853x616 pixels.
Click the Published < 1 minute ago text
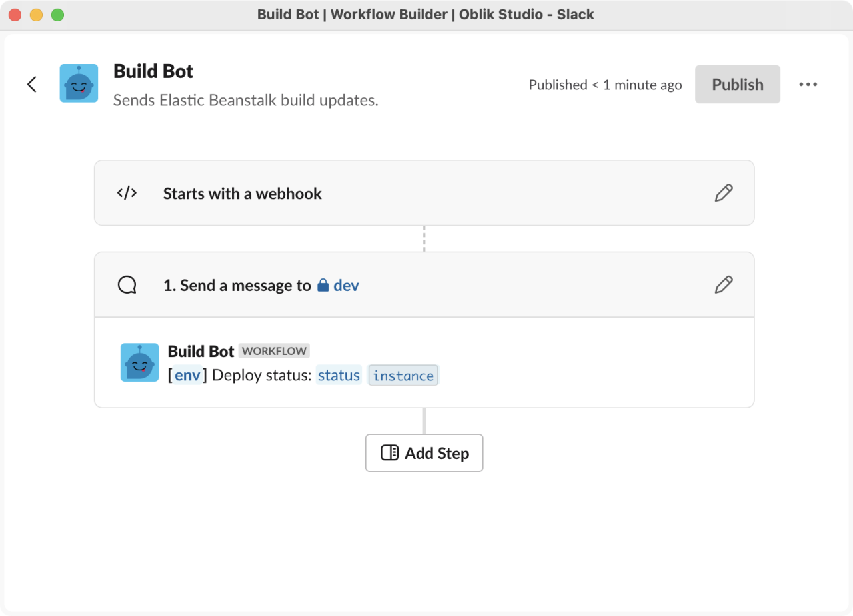click(x=605, y=85)
